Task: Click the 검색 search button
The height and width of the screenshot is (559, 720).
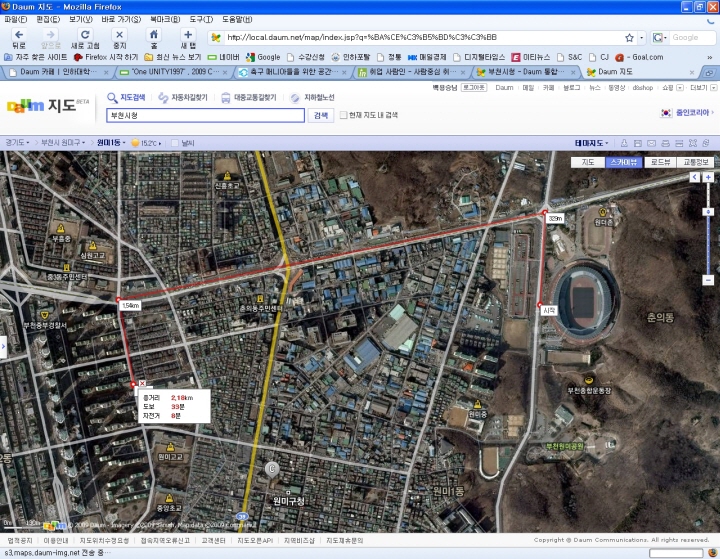Action: [320, 115]
